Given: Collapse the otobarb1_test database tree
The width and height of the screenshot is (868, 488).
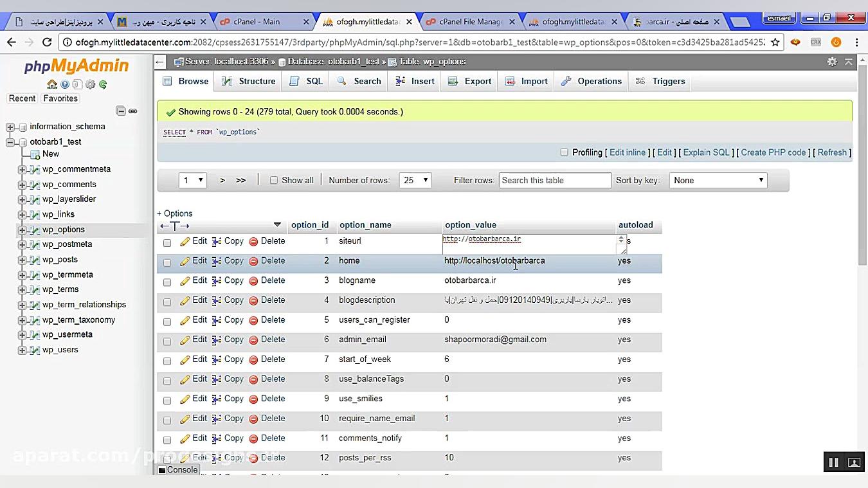Looking at the screenshot, I should point(10,142).
